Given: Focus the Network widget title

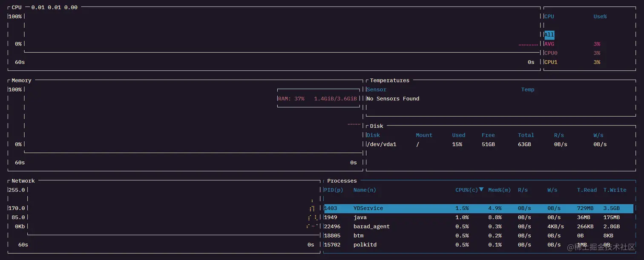Looking at the screenshot, I should (23, 181).
